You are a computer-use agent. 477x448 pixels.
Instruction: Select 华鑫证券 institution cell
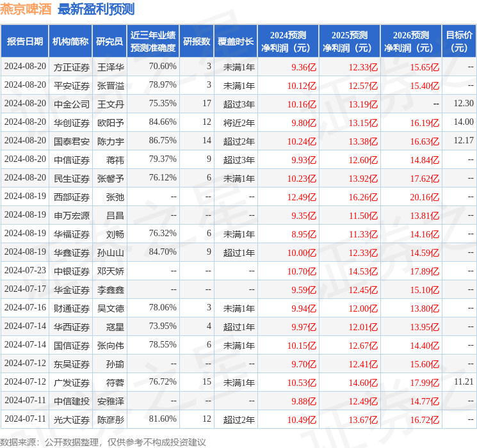pyautogui.click(x=72, y=253)
